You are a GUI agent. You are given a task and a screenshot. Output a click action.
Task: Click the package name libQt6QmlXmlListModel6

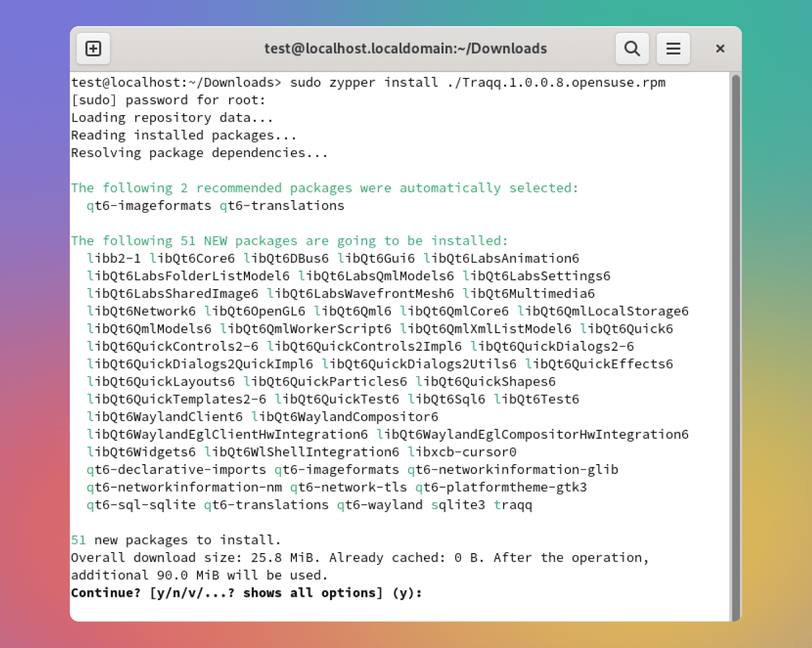coord(486,329)
